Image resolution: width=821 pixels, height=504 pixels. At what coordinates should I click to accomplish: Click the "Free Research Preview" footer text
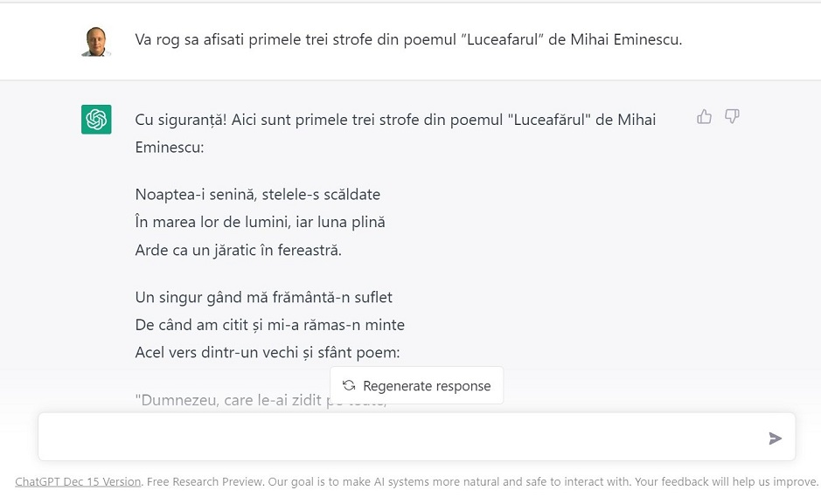click(205, 481)
